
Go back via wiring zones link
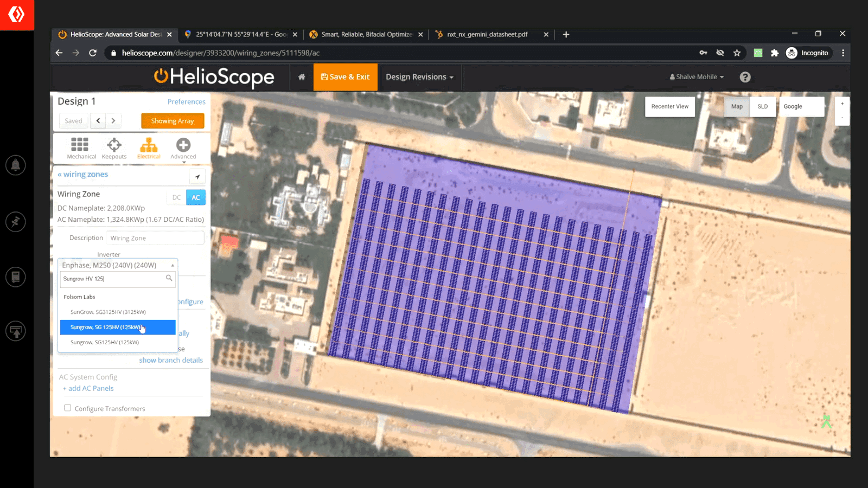click(83, 174)
